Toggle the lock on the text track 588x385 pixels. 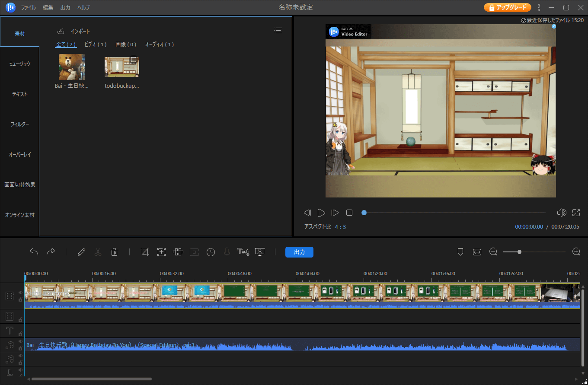coord(20,334)
